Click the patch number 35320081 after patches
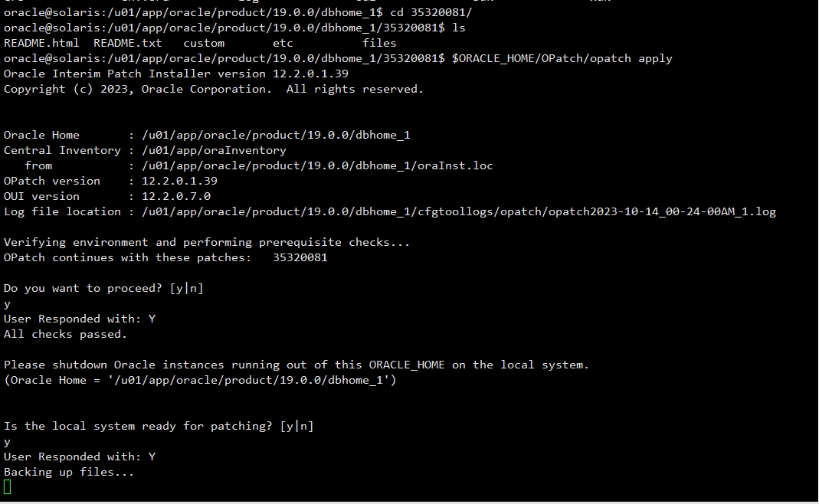The height and width of the screenshot is (504, 819). pos(300,257)
